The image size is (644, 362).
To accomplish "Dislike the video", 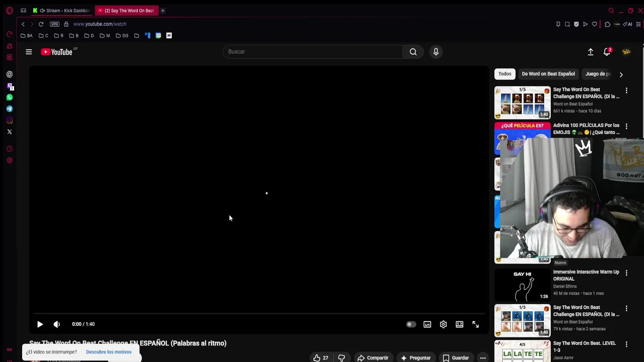I will point(342,357).
